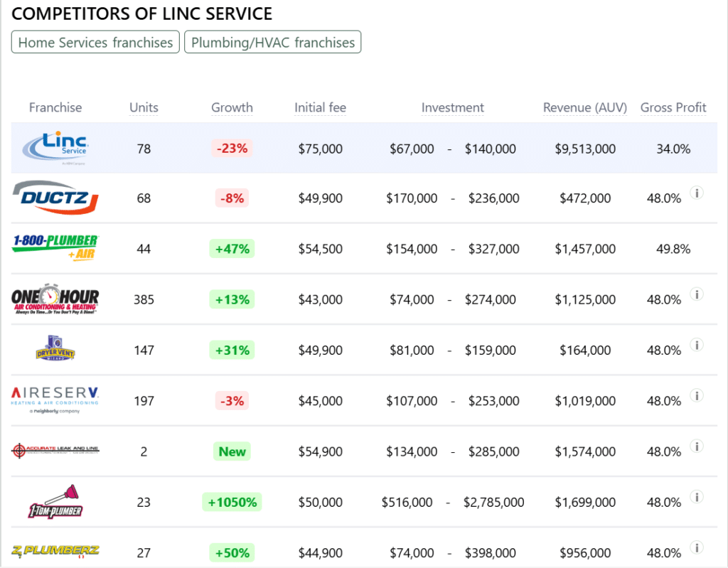Select the 147 units cell
The height and width of the screenshot is (568, 728).
point(144,350)
